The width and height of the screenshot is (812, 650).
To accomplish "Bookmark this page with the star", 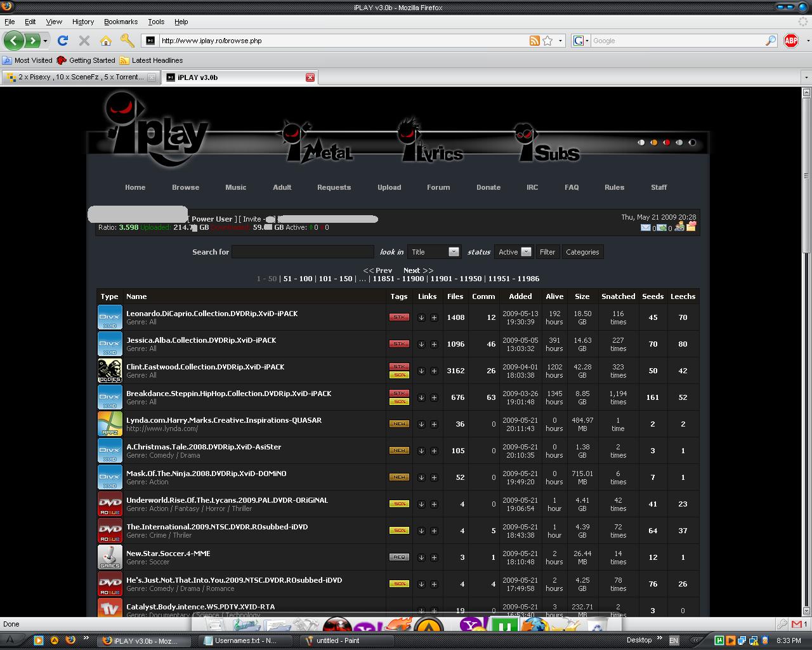I will pyautogui.click(x=547, y=41).
